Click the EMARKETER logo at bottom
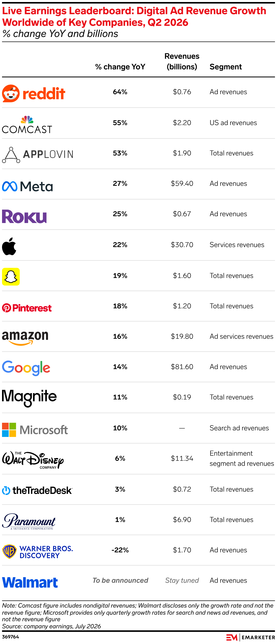Image resolution: width=277 pixels, height=644 pixels. coord(250,637)
